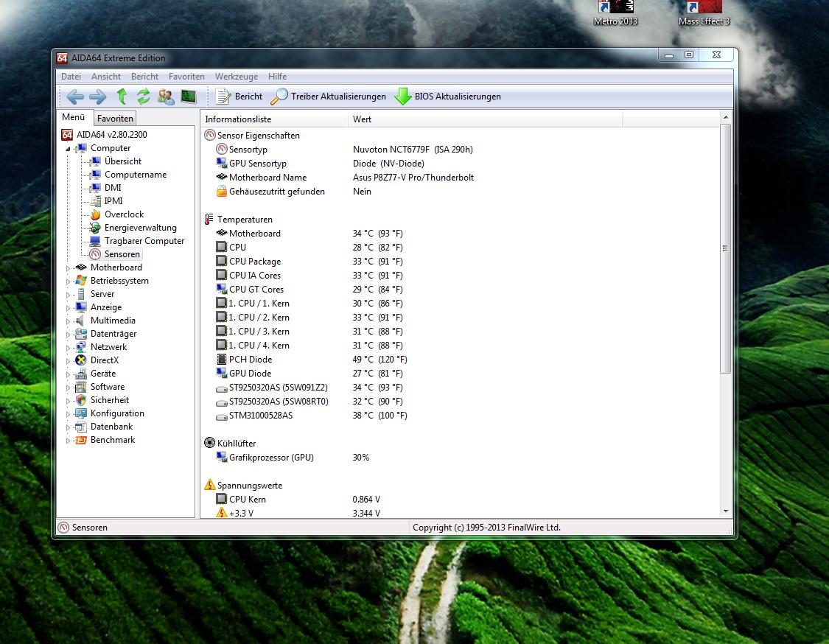
Task: Click the forward navigation arrow in toolbar
Action: click(97, 97)
